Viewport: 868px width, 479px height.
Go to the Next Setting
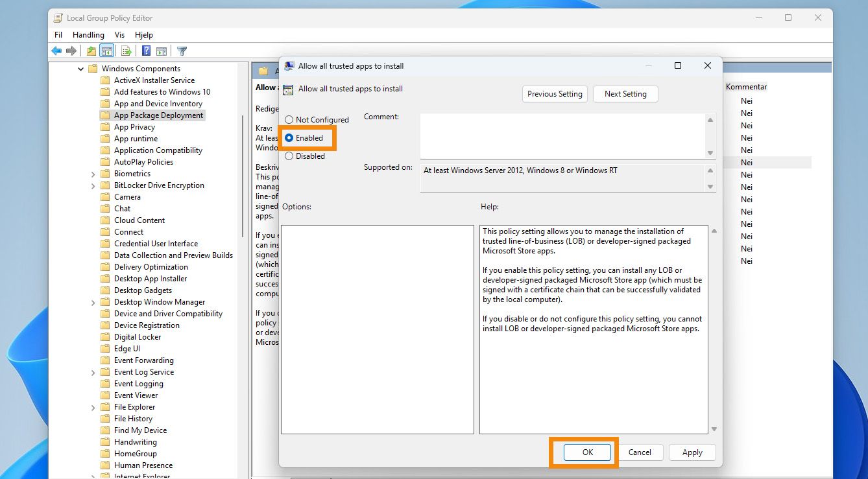point(625,94)
